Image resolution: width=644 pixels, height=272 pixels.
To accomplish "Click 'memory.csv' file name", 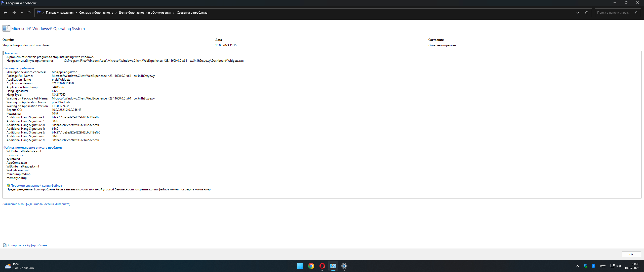I will point(15,155).
